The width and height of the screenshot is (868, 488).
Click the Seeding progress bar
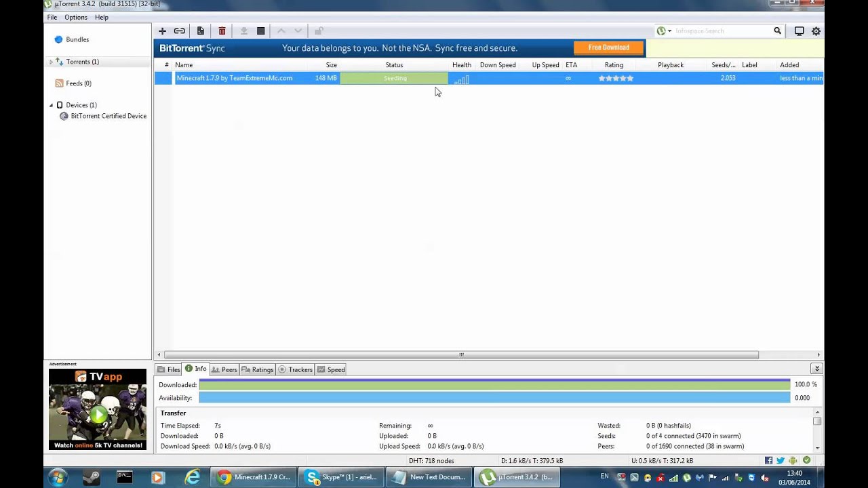click(x=394, y=79)
